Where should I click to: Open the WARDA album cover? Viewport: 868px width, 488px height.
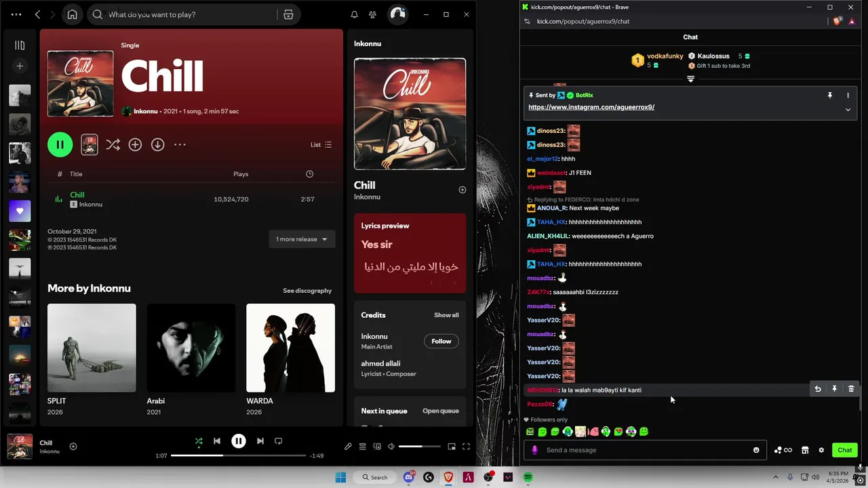coord(290,348)
